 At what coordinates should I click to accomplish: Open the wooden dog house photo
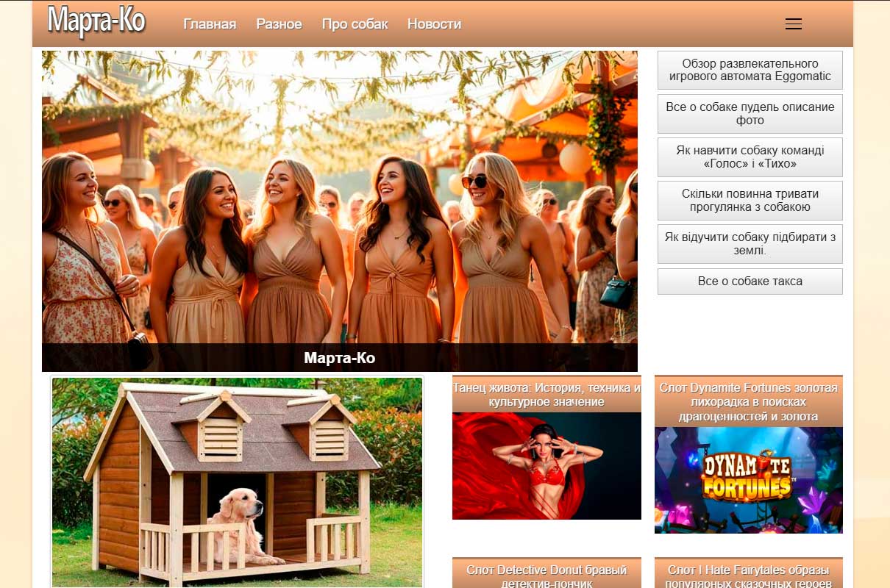tap(237, 481)
